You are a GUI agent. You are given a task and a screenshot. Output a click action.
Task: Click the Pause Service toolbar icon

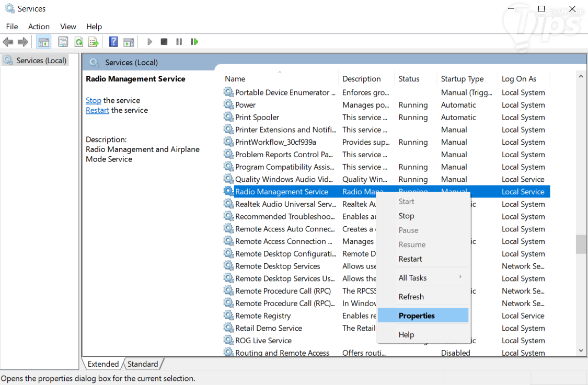point(179,42)
